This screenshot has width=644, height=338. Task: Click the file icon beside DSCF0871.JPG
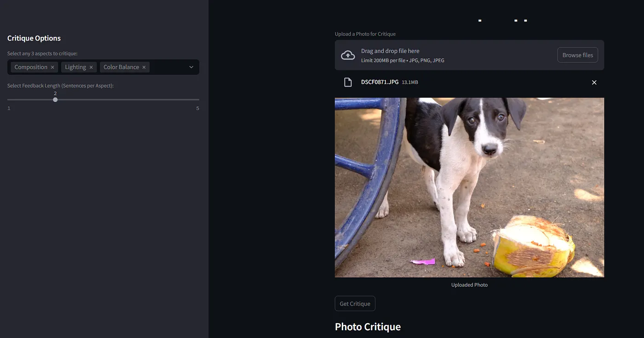tap(348, 82)
